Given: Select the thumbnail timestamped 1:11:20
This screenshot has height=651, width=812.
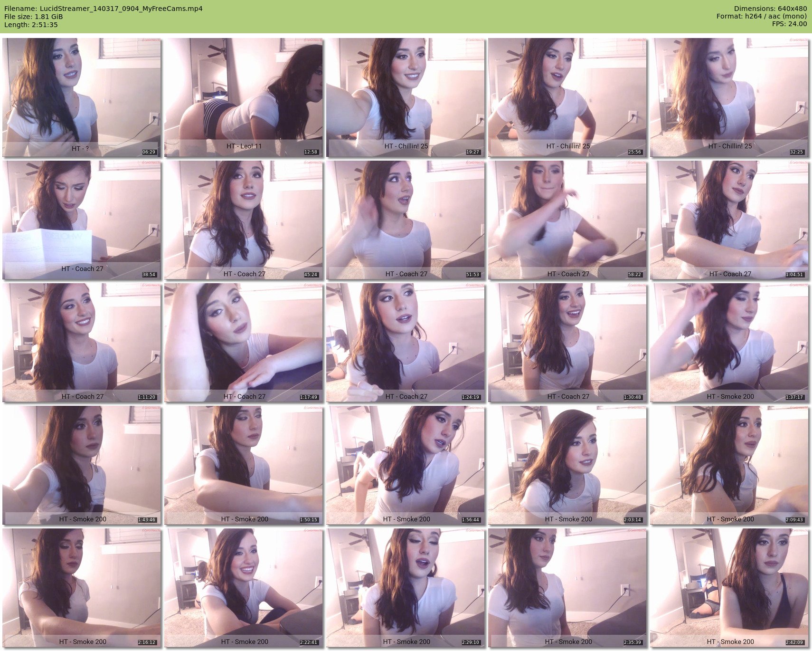Looking at the screenshot, I should [x=81, y=342].
